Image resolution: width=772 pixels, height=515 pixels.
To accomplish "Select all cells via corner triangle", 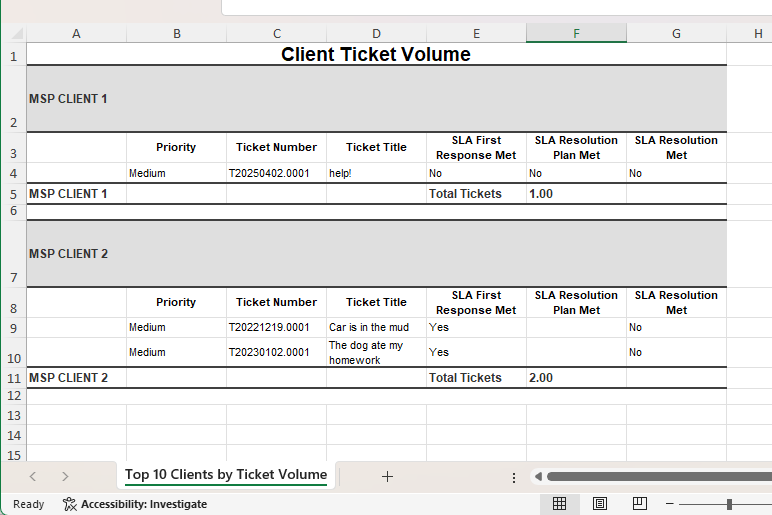I will (x=16, y=33).
